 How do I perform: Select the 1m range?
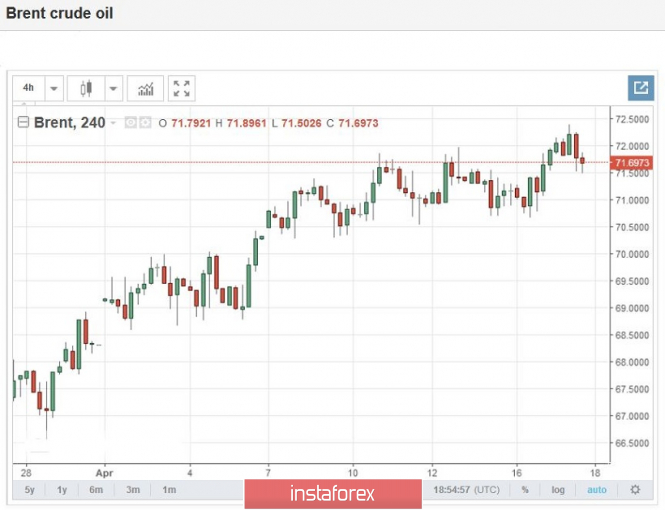(x=169, y=490)
